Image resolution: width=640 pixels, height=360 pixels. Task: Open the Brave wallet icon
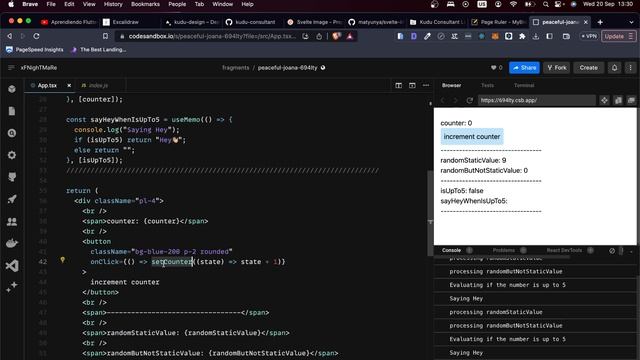point(566,36)
